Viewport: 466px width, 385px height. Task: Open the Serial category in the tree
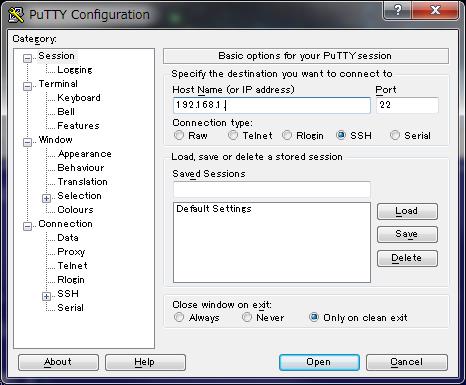click(70, 308)
